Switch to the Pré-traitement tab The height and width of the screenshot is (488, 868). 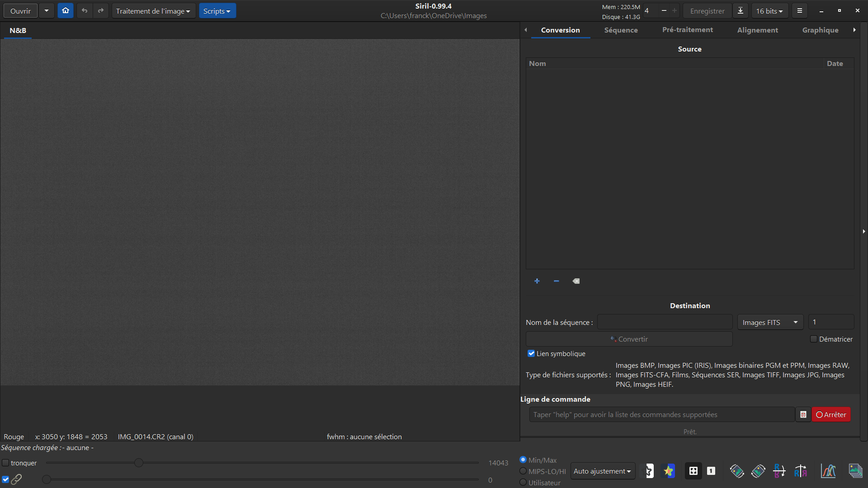687,30
